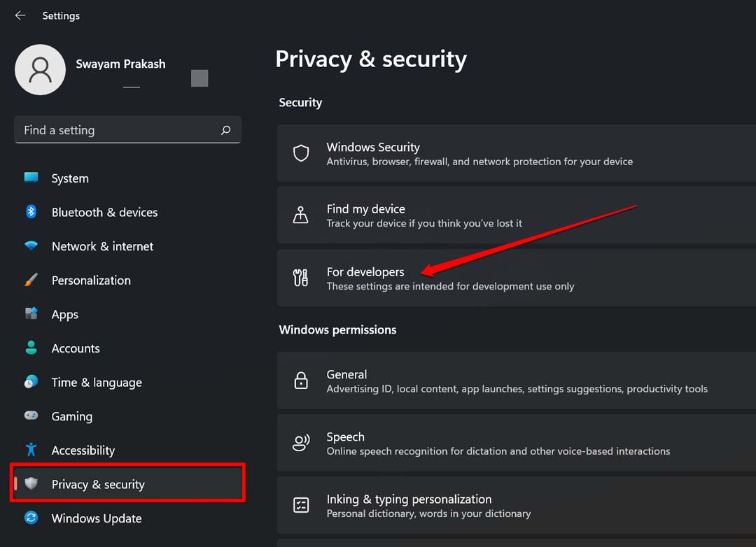The width and height of the screenshot is (756, 547).
Task: Click 'Personal dictionary, words in your dictionary'
Action: 428,513
